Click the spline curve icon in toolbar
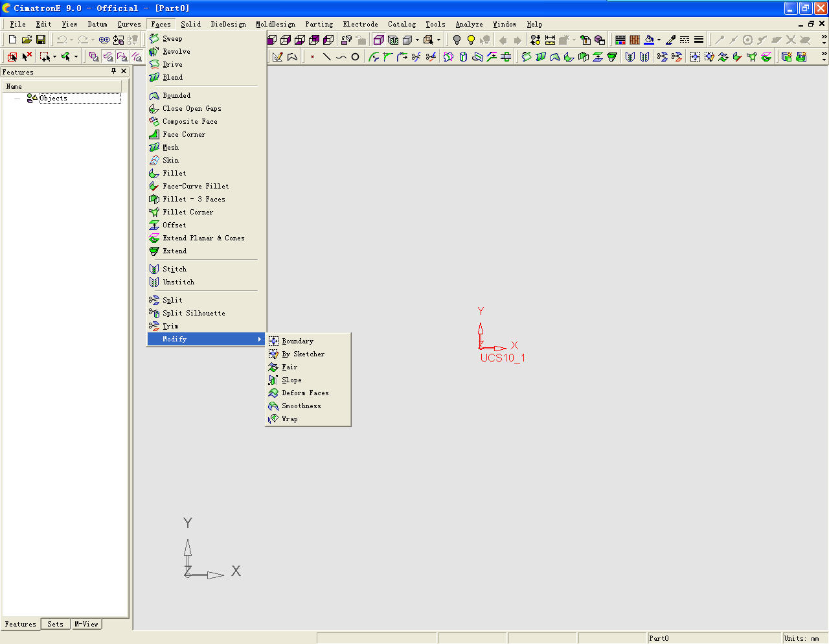Image resolution: width=829 pixels, height=644 pixels. click(x=341, y=56)
